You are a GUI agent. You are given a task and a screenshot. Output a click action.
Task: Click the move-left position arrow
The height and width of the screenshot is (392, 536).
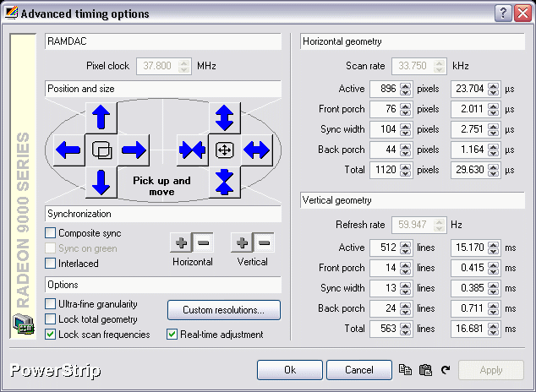(68, 150)
